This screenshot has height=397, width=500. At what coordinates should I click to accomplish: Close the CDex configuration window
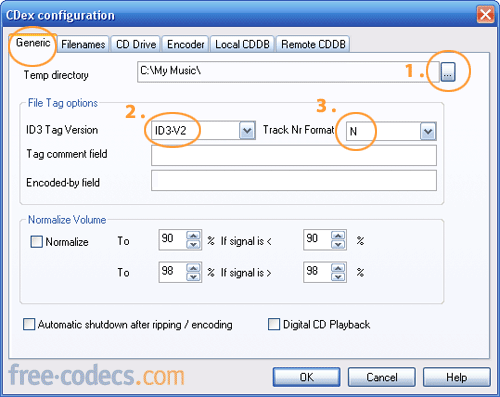point(485,15)
